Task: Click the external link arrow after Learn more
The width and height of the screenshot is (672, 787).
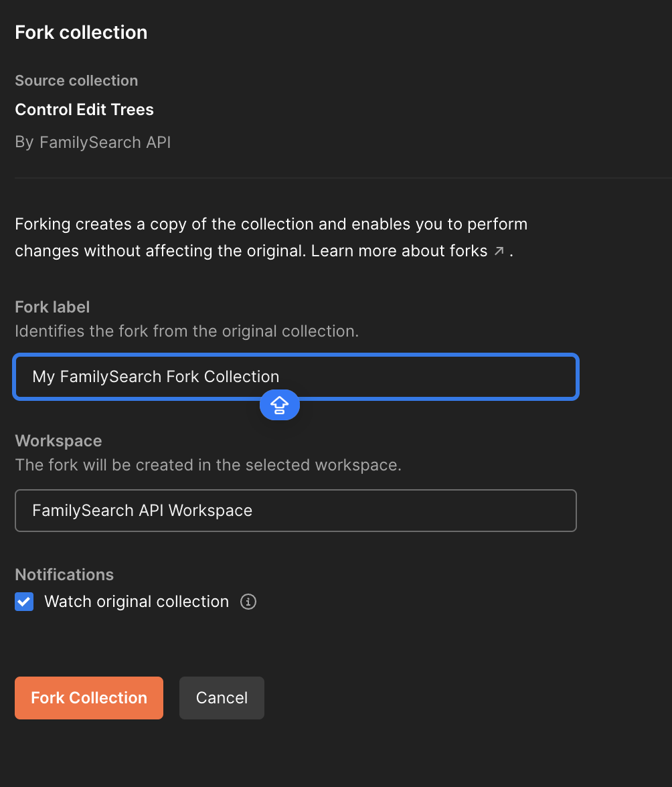Action: click(x=499, y=250)
